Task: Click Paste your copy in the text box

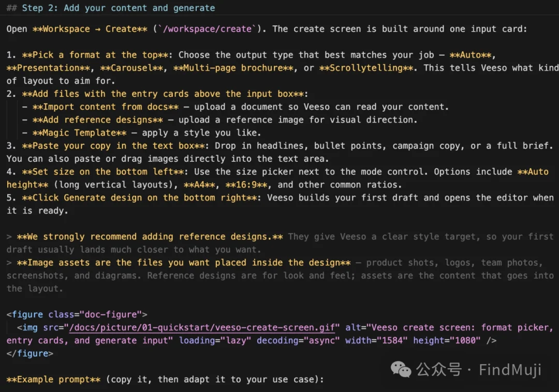Action: [x=113, y=146]
